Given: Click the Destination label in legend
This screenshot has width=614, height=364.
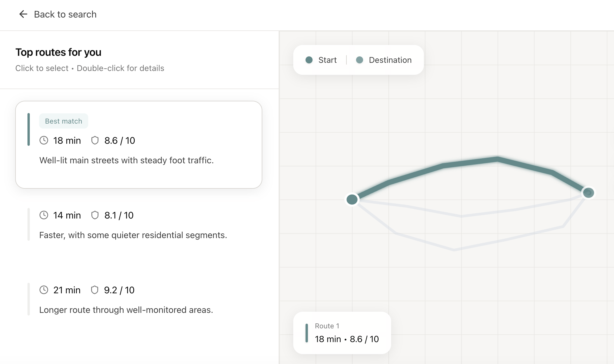Looking at the screenshot, I should (x=390, y=60).
